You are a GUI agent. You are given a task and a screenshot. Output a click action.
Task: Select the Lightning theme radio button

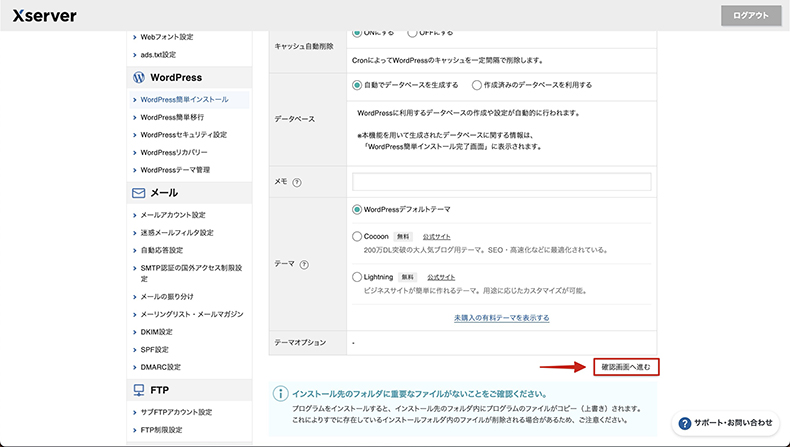click(357, 277)
